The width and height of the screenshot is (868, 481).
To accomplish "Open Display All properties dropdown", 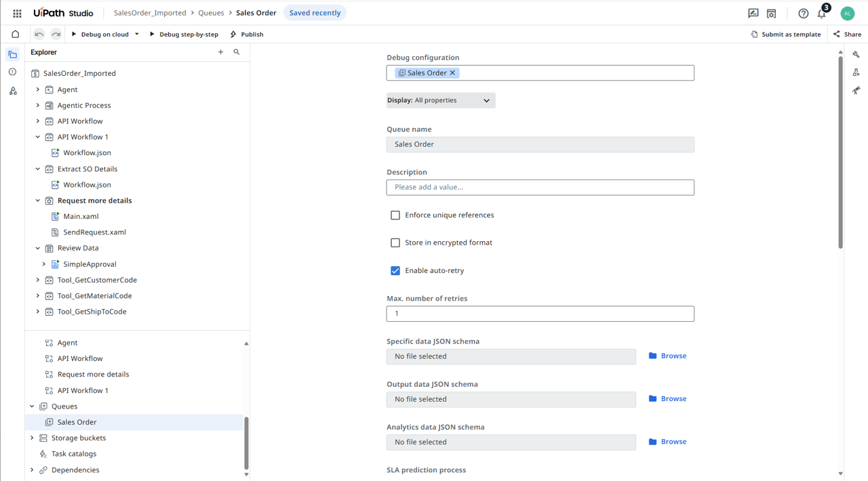I will click(x=440, y=100).
